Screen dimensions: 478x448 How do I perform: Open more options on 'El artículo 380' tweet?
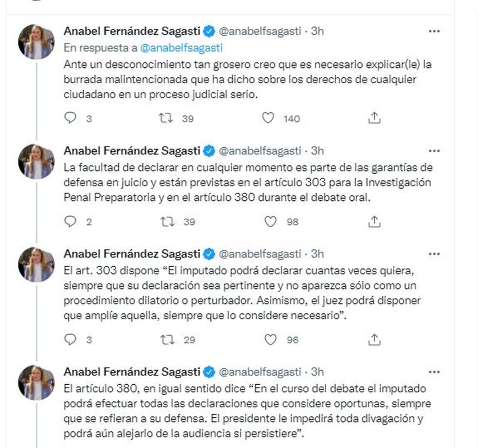(434, 372)
